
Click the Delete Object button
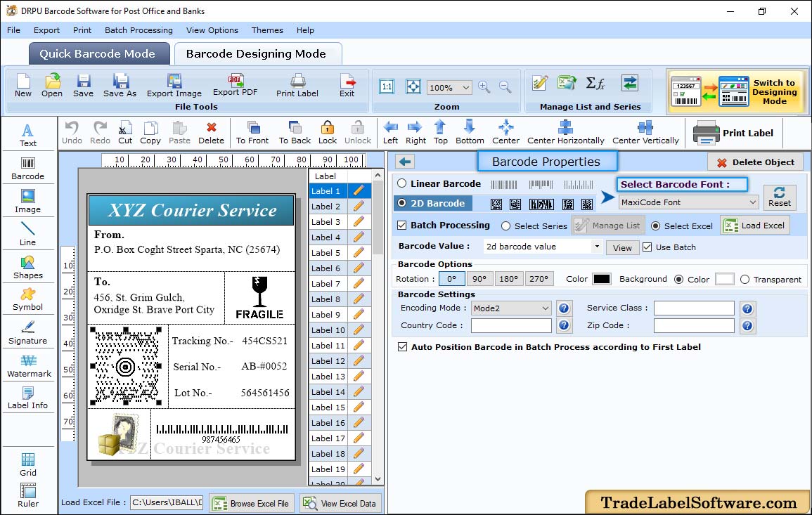(x=756, y=162)
